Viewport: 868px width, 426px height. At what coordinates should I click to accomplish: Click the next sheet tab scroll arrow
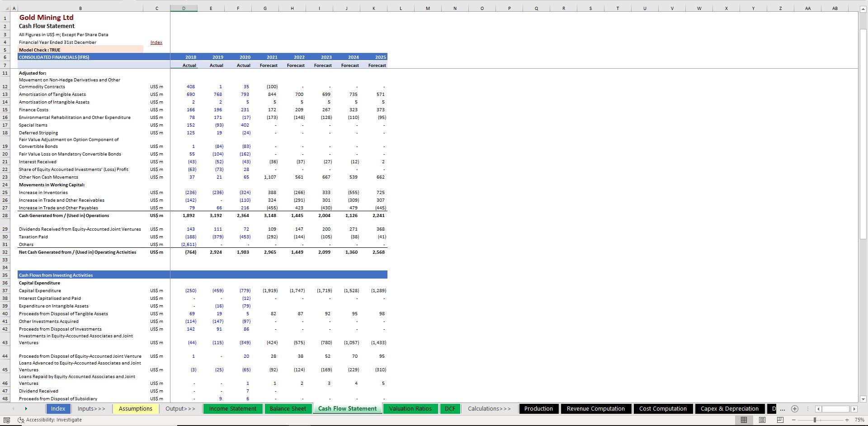[26, 409]
